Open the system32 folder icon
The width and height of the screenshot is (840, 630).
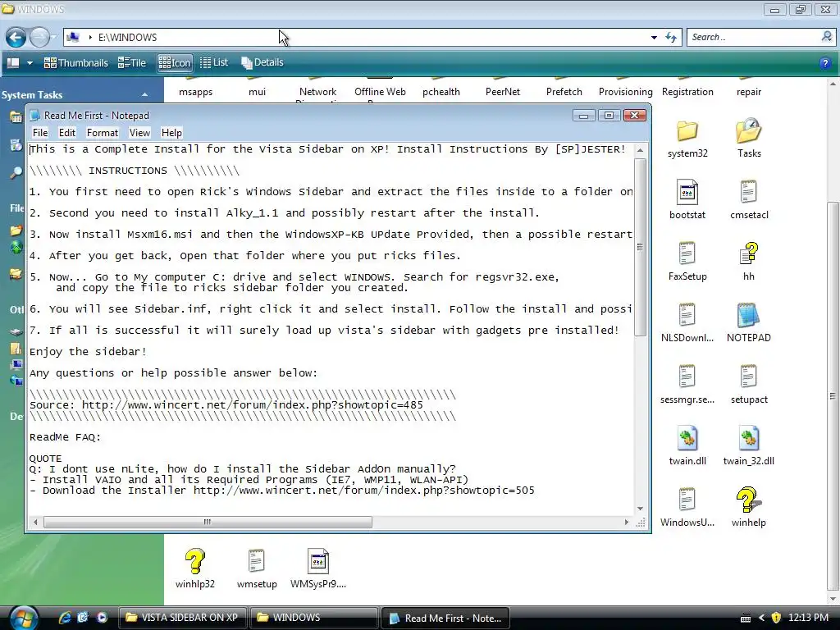tap(687, 131)
